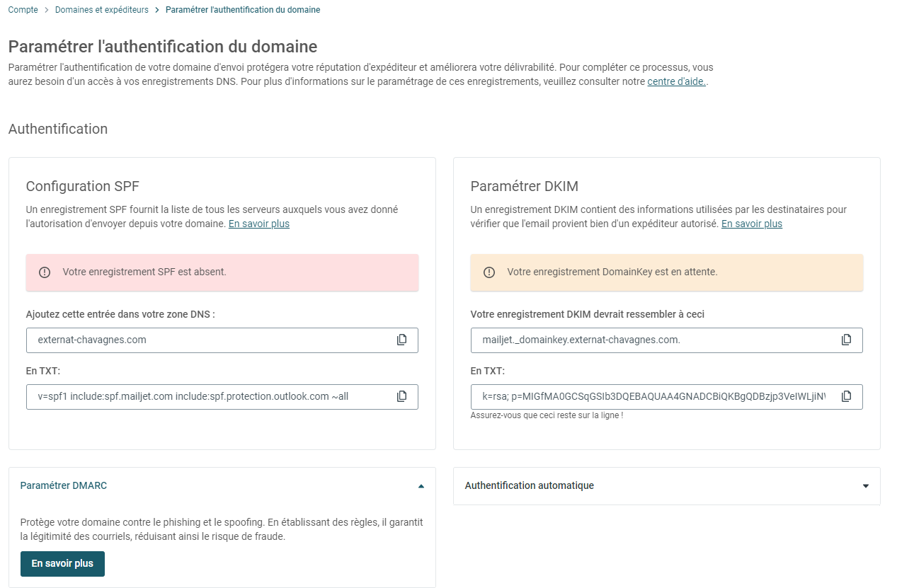The width and height of the screenshot is (914, 588).
Task: Expand the Authentification automatique panel
Action: pos(866,486)
